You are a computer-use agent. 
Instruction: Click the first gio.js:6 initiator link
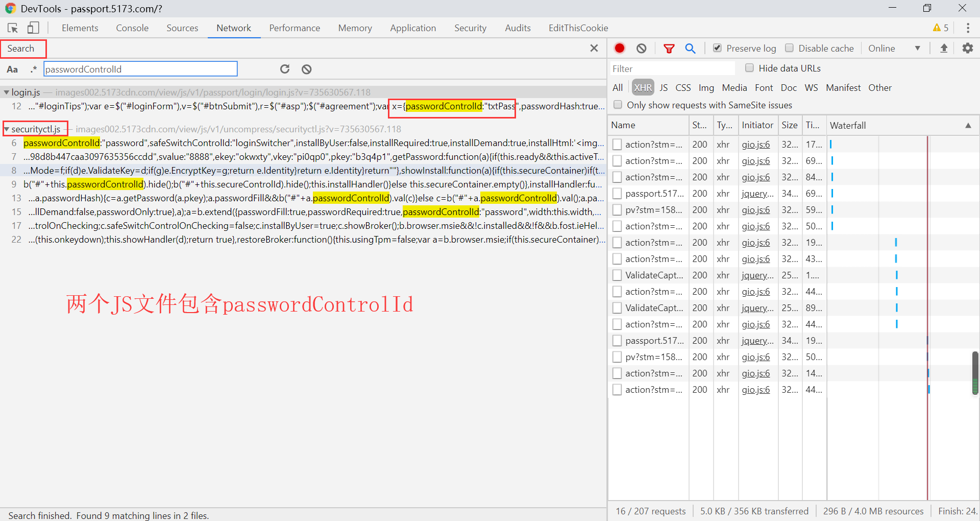coord(756,145)
